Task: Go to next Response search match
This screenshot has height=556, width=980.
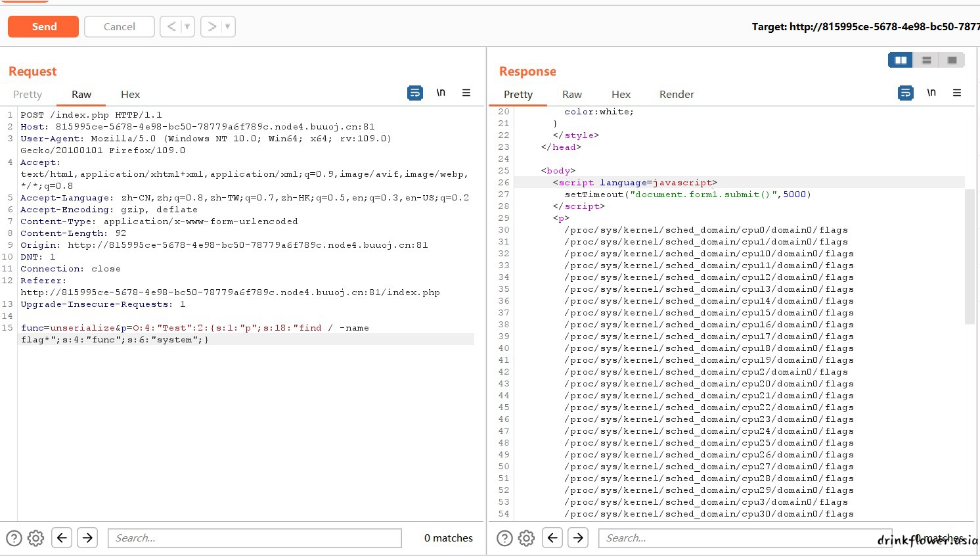Action: pos(578,538)
